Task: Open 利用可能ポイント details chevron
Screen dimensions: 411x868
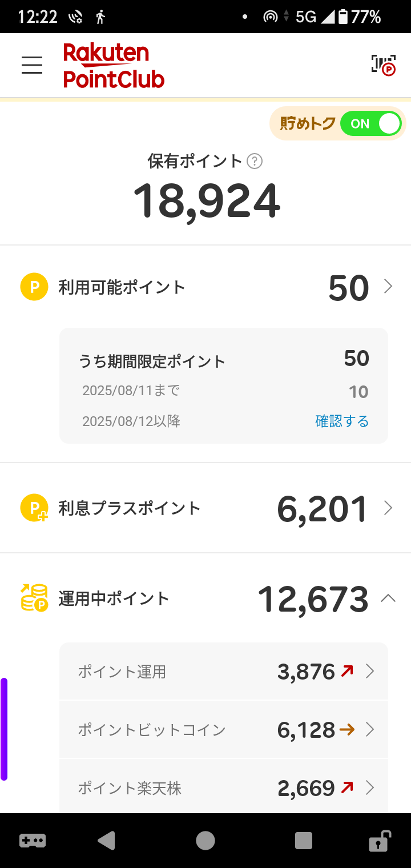Action: pos(388,286)
